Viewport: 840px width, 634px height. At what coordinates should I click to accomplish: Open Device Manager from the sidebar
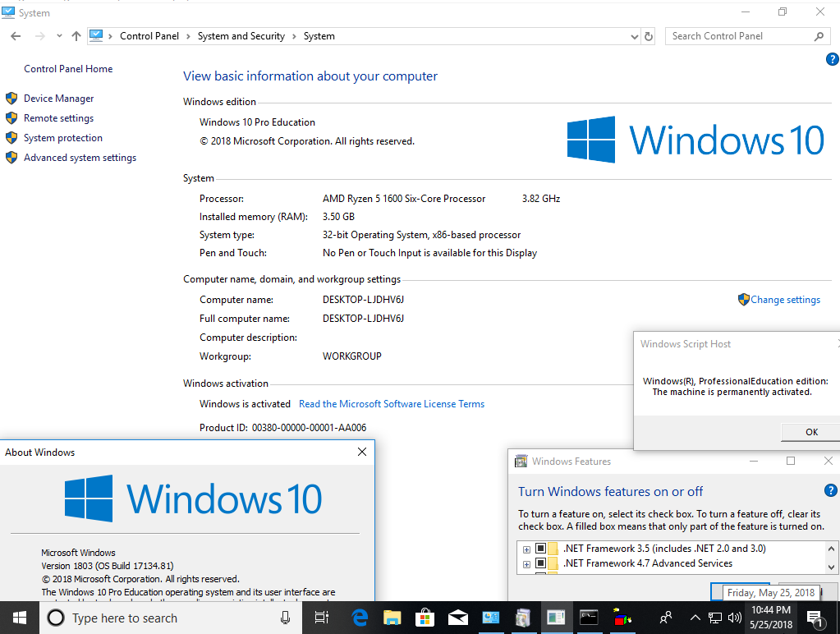tap(58, 99)
